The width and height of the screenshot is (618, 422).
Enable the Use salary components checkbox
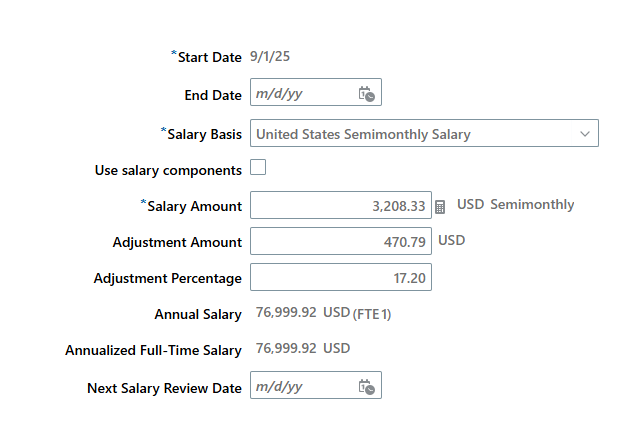[x=258, y=167]
